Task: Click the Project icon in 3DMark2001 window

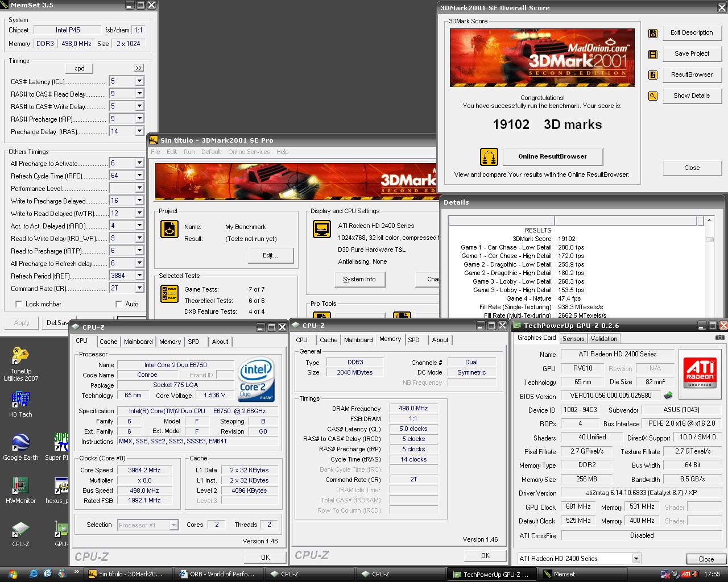Action: coord(169,229)
